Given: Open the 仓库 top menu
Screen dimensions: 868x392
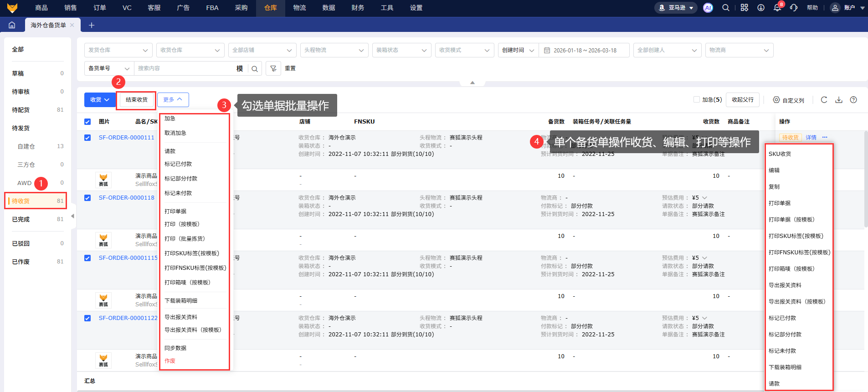Looking at the screenshot, I should (270, 8).
